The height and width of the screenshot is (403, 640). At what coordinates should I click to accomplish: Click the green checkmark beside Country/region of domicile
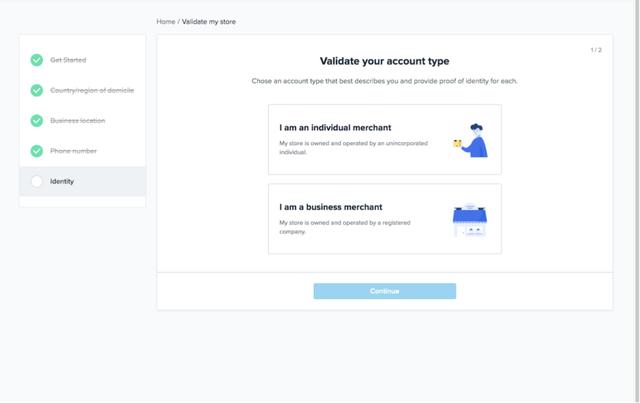[37, 90]
